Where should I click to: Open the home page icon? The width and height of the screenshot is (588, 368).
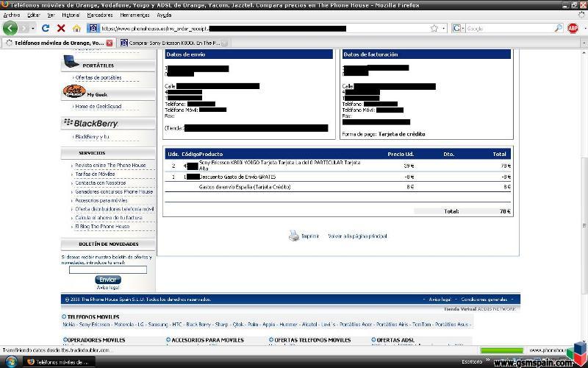(x=76, y=28)
